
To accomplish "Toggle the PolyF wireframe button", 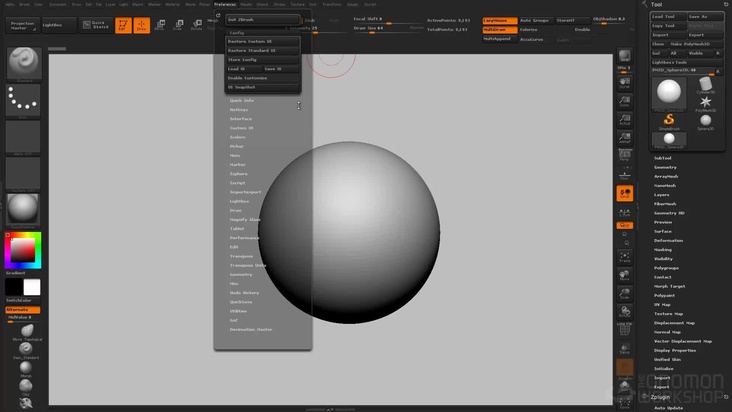I will (x=625, y=329).
